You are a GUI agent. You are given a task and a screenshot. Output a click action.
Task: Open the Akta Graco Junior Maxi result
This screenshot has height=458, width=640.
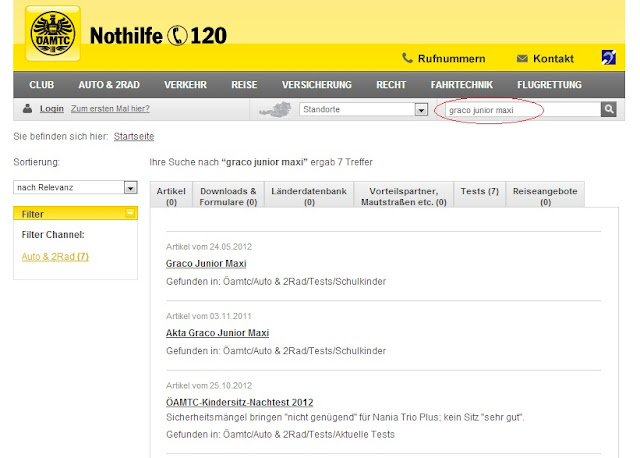(217, 333)
